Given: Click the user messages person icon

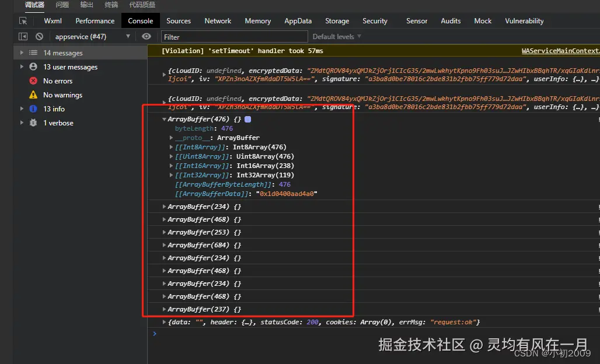Looking at the screenshot, I should pos(33,66).
